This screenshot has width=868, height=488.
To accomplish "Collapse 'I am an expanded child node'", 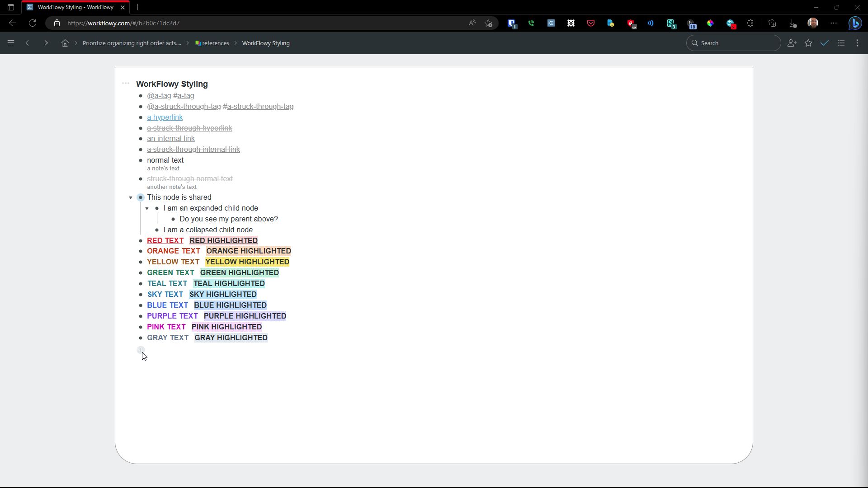I will coord(147,208).
